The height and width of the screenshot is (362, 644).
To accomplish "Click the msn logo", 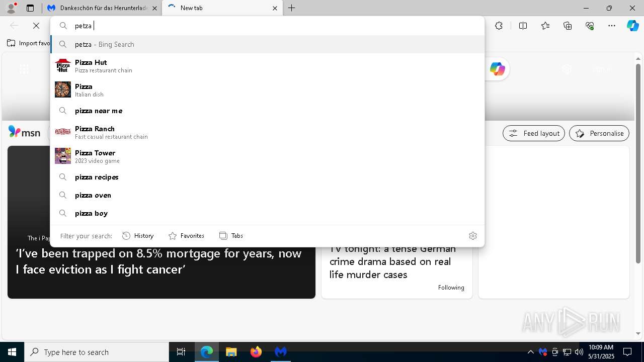I will coord(24,133).
